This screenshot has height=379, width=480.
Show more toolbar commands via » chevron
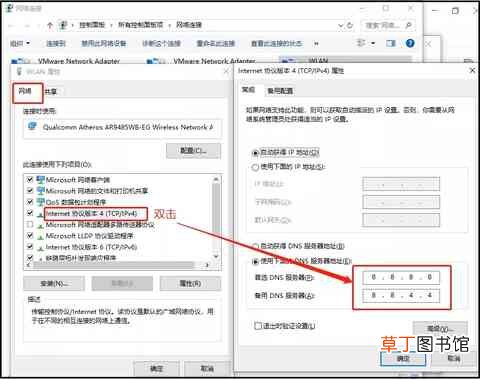[316, 43]
